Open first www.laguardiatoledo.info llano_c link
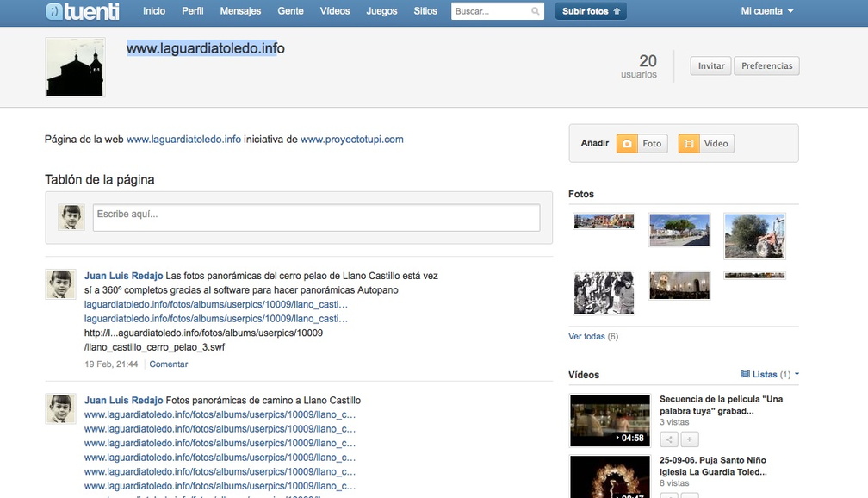868x498 pixels. (x=220, y=414)
